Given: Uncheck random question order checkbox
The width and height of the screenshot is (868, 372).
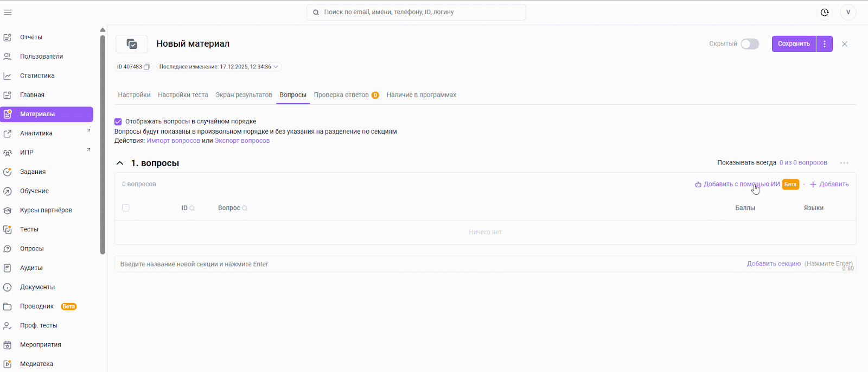Looking at the screenshot, I should pyautogui.click(x=118, y=122).
